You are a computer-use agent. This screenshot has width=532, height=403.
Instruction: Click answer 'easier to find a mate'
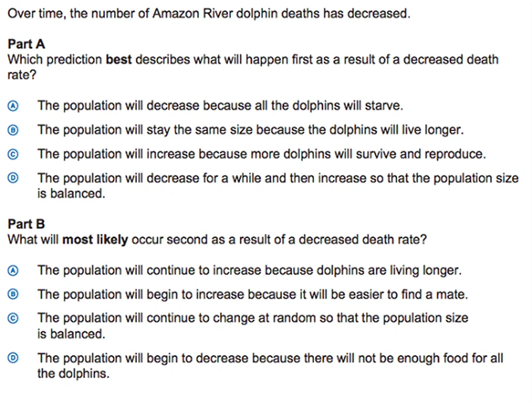(253, 295)
